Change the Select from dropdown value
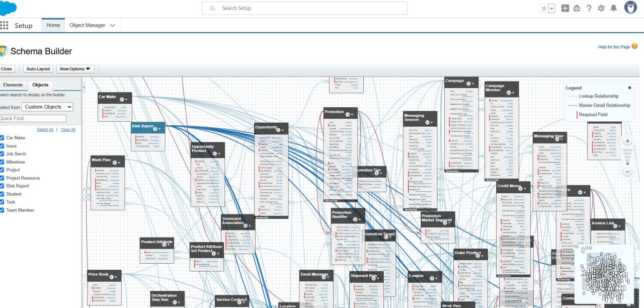Screen dimensions: 644x308 (48, 107)
